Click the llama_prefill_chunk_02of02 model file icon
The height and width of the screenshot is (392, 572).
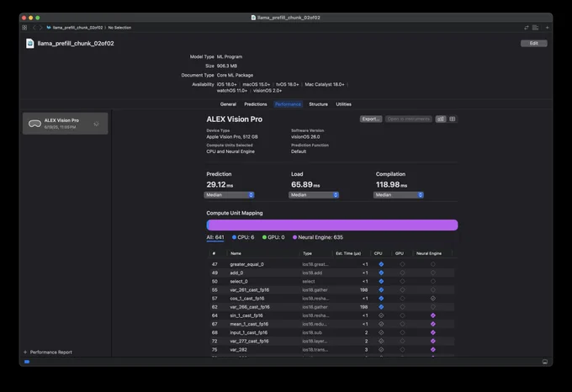pos(30,44)
